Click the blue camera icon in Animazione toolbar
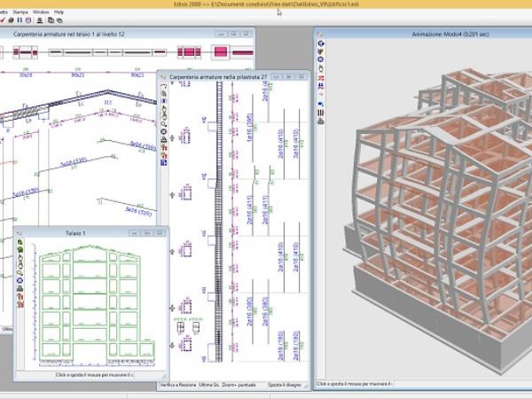Image resolution: width=532 pixels, height=399 pixels. point(321,104)
